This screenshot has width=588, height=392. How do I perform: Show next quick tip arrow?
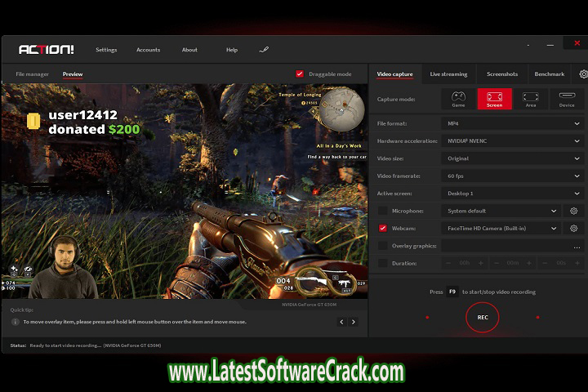(x=354, y=322)
